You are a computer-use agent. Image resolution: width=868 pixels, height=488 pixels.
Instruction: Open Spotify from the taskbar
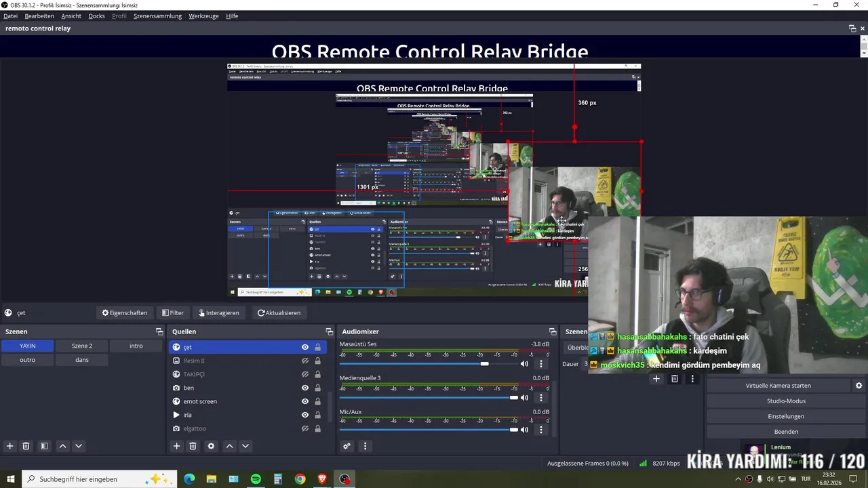point(256,479)
